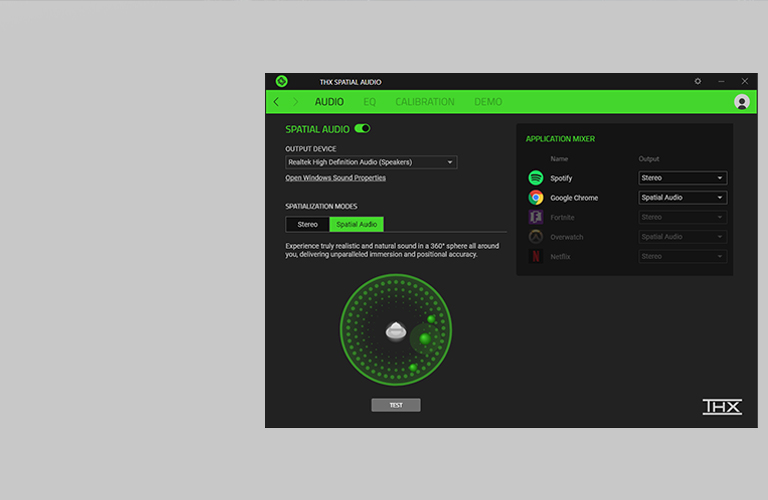
Task: Select Stereo spatialization mode
Action: pyautogui.click(x=307, y=225)
